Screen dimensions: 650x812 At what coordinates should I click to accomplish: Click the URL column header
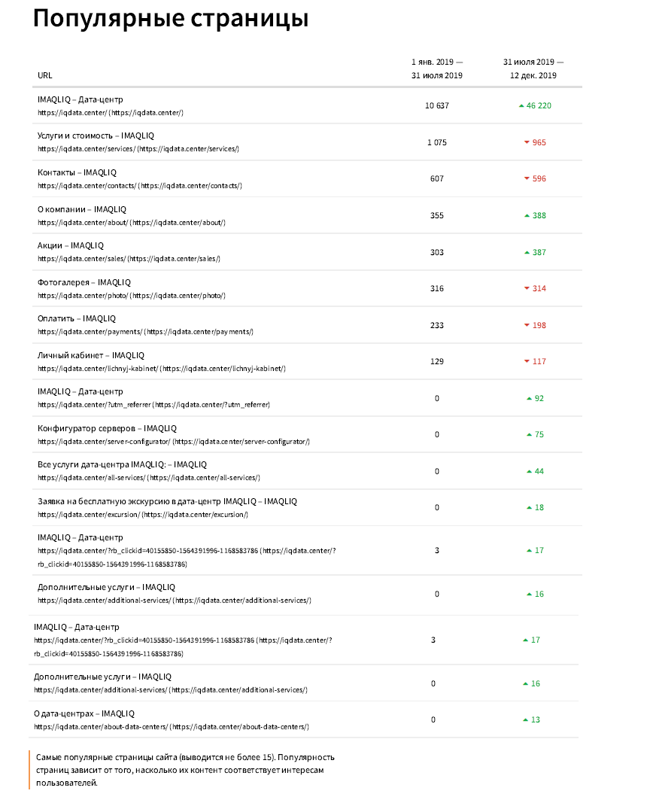pyautogui.click(x=45, y=75)
